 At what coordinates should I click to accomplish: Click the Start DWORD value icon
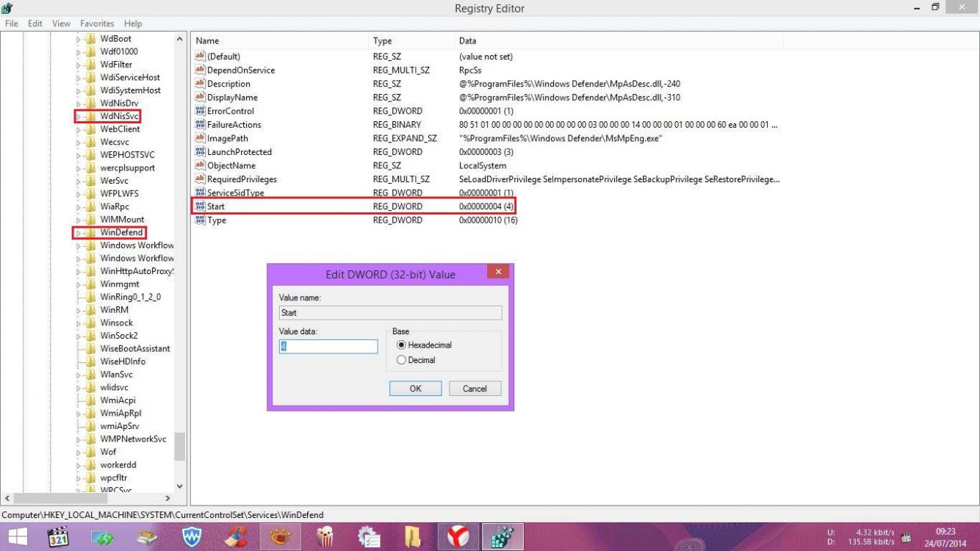[x=199, y=206]
